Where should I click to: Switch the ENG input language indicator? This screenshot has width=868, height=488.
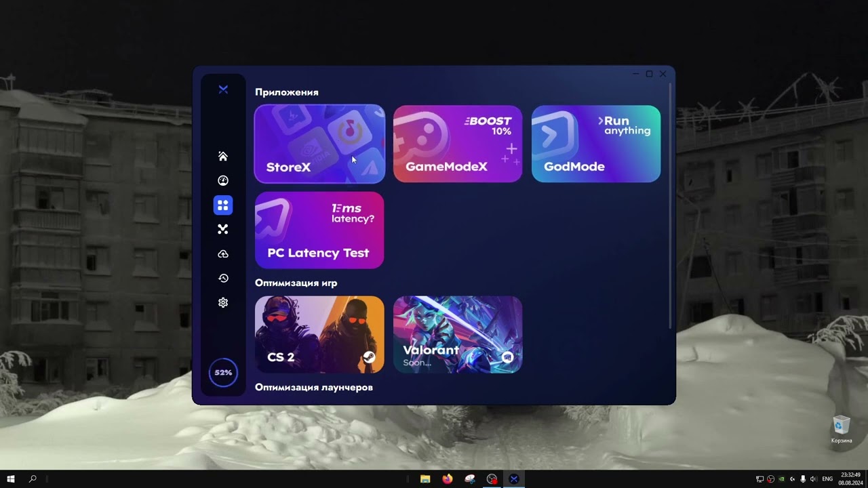click(x=827, y=479)
